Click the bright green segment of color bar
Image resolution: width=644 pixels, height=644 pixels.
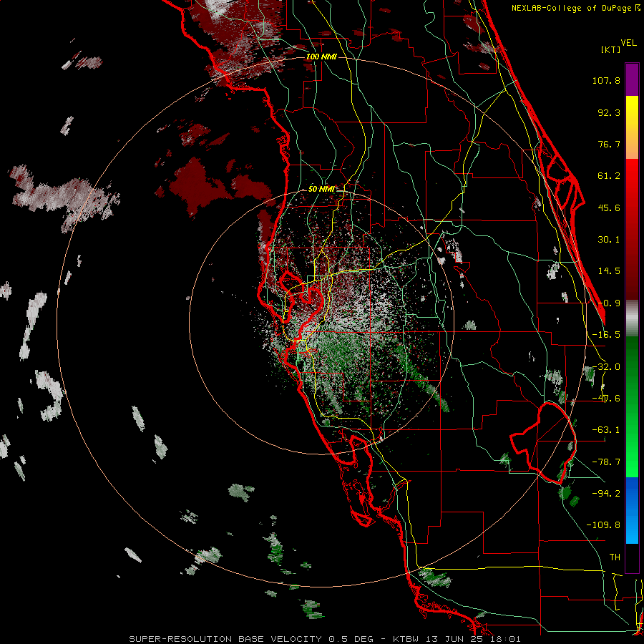point(632,406)
